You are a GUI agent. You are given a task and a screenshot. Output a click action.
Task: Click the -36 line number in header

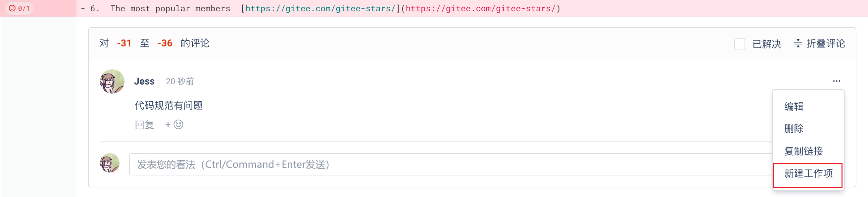[x=165, y=43]
